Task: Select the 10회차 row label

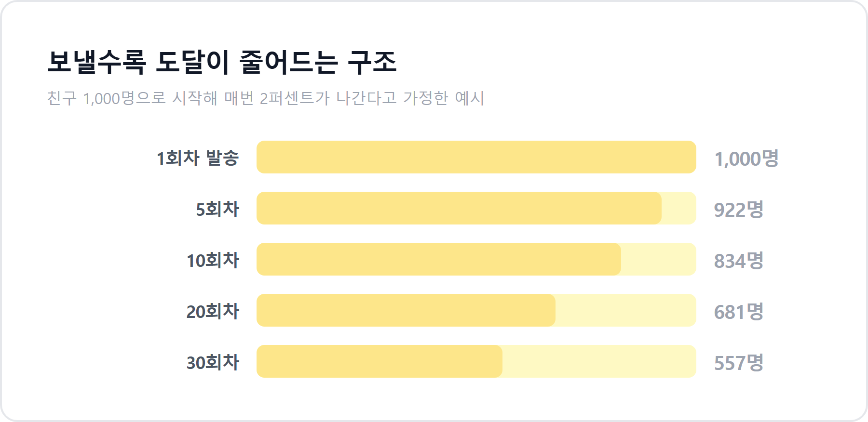Action: click(x=213, y=260)
